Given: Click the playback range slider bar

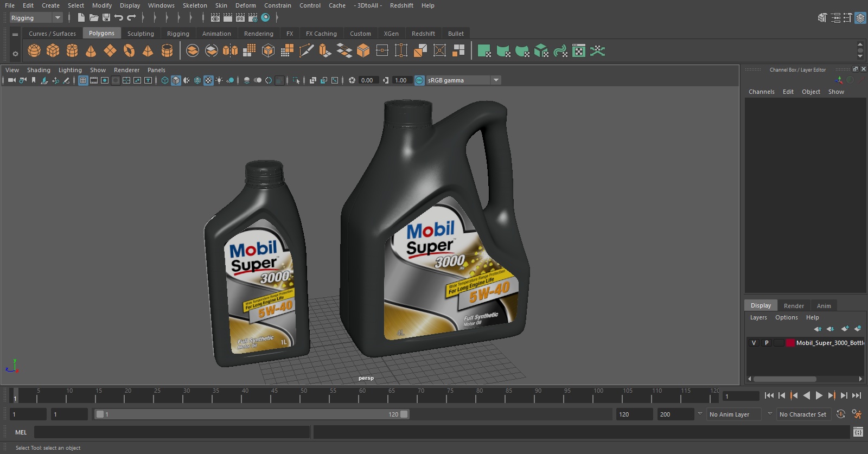Looking at the screenshot, I should click(x=252, y=414).
